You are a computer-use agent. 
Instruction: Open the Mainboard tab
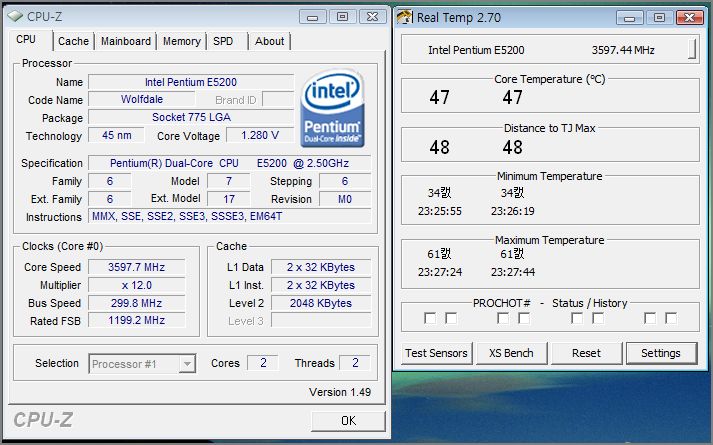pyautogui.click(x=126, y=41)
